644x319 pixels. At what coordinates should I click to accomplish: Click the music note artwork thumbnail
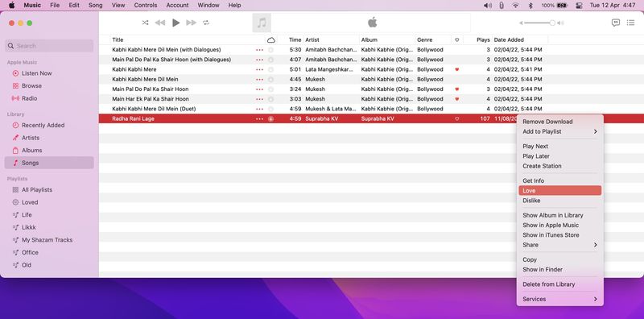(x=262, y=23)
